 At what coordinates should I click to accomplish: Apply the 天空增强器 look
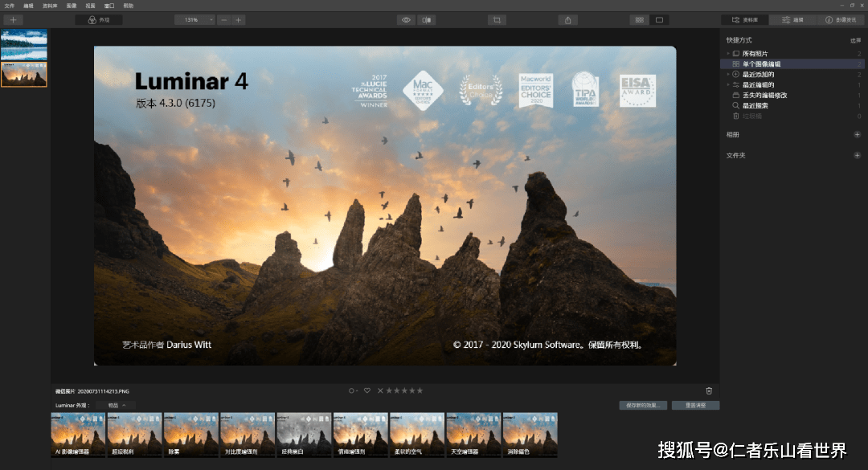473,435
